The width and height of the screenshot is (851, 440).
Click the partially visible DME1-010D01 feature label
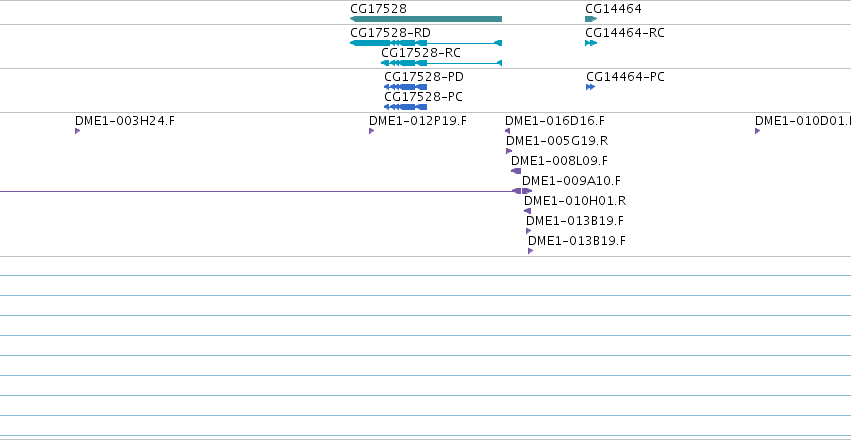coord(803,120)
